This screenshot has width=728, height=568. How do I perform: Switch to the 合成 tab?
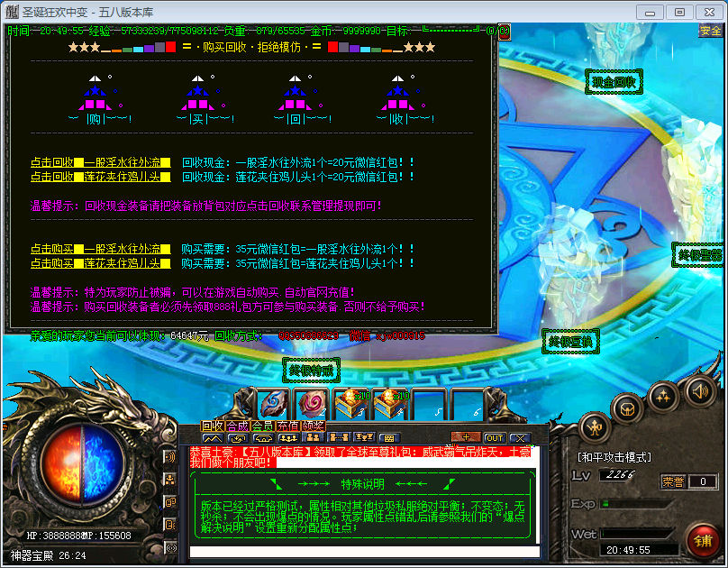[238, 426]
